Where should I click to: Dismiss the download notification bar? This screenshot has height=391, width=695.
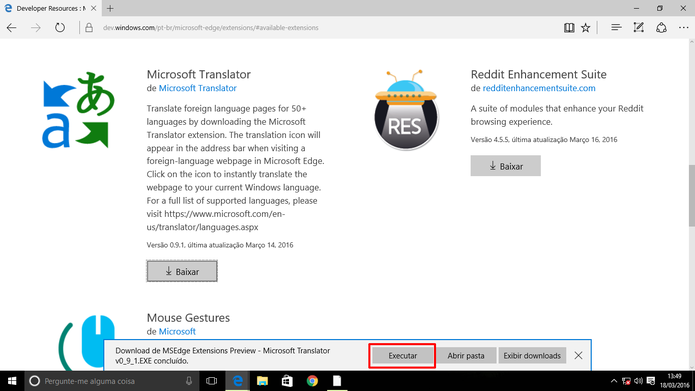click(x=578, y=356)
